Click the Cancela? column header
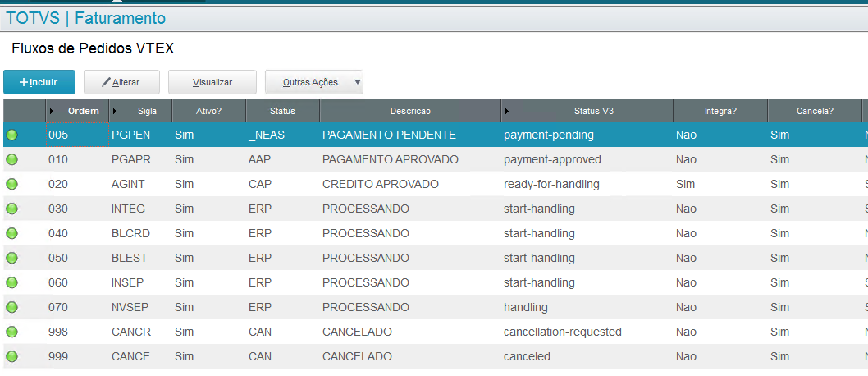This screenshot has height=376, width=868. (x=815, y=111)
